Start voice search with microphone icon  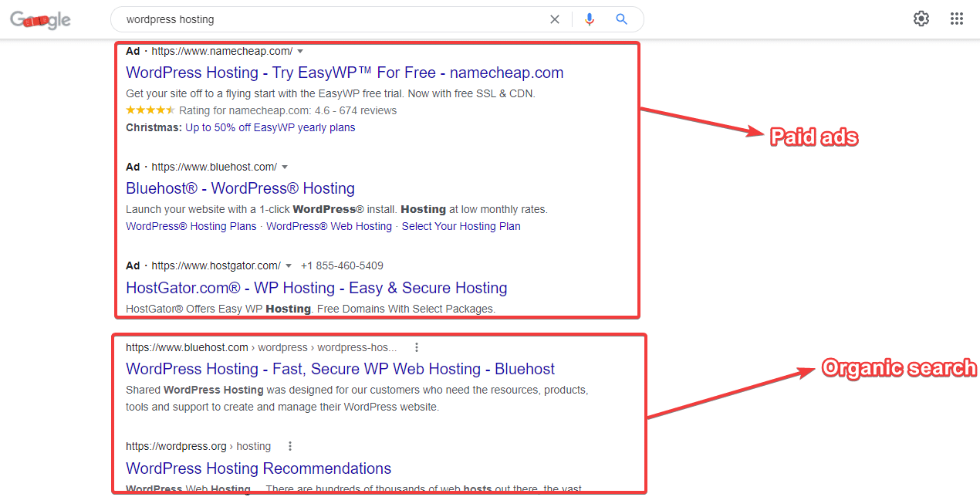point(590,19)
